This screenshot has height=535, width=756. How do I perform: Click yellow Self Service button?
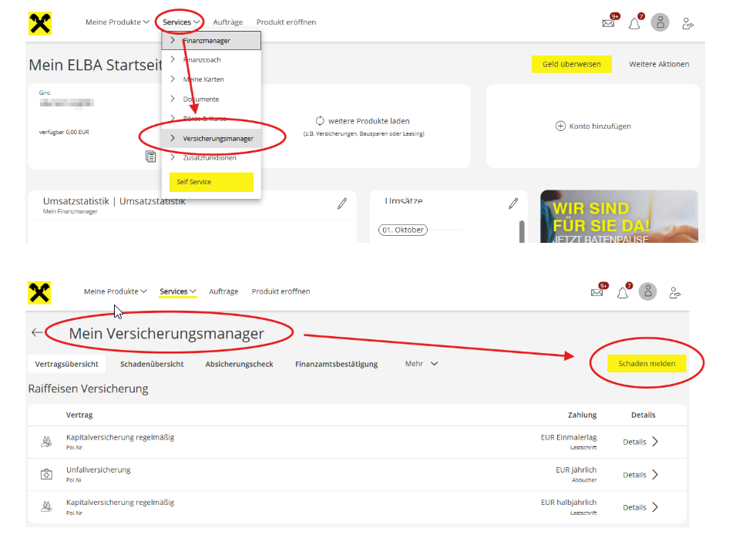click(211, 182)
